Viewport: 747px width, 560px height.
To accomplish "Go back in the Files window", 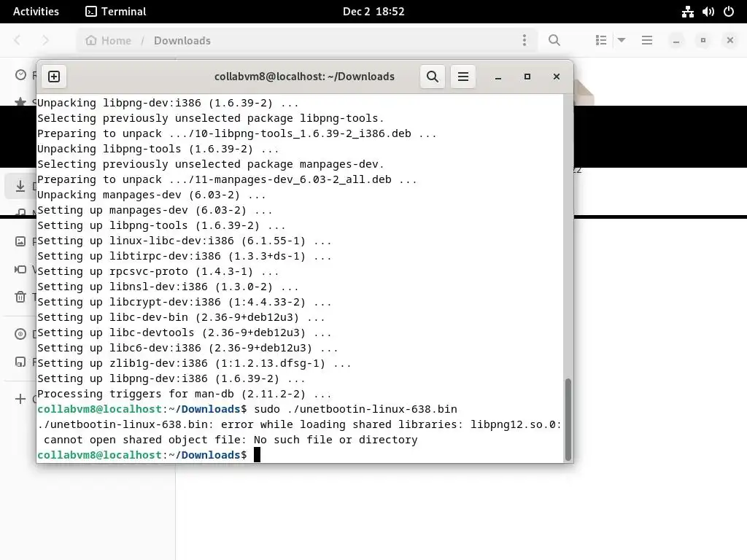I will [x=18, y=41].
